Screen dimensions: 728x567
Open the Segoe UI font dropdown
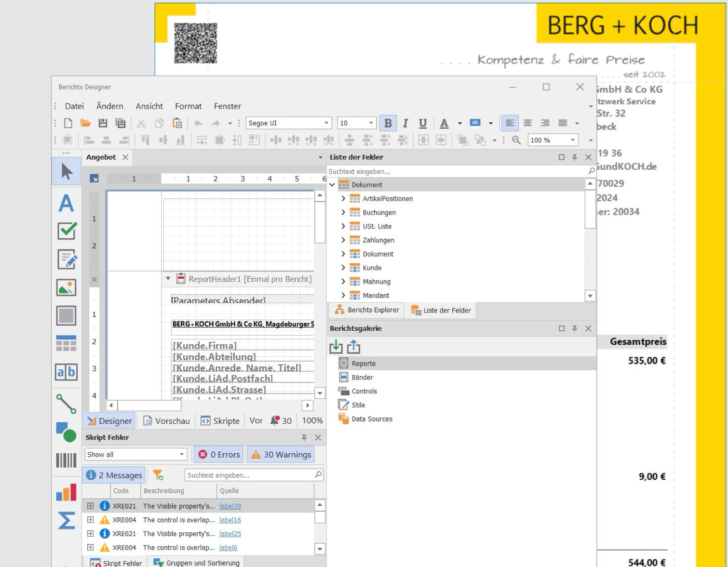coord(326,123)
